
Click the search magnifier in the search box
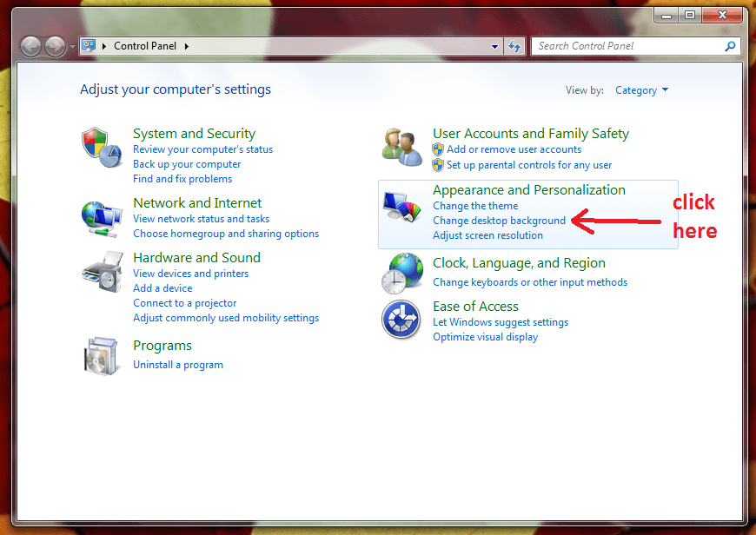point(730,45)
